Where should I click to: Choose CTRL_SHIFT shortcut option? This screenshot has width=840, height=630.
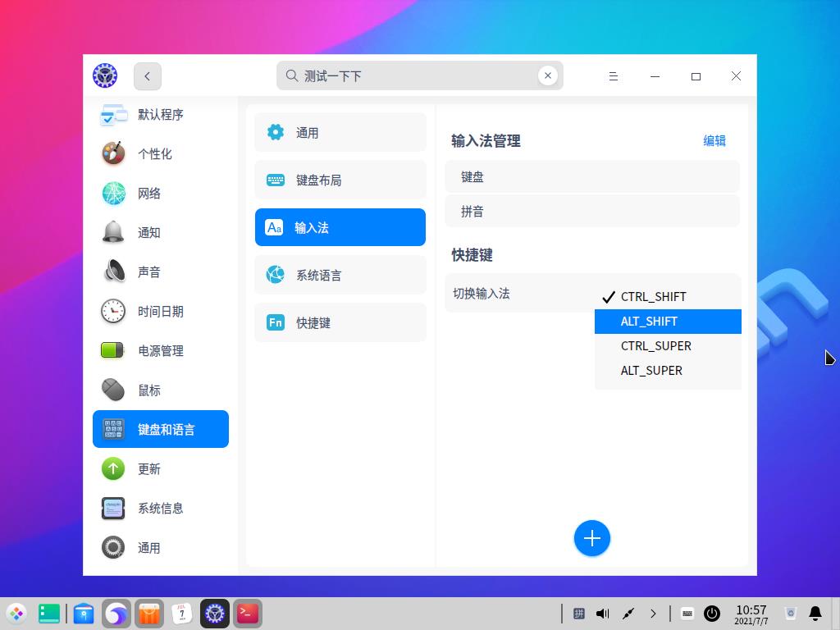(668, 297)
